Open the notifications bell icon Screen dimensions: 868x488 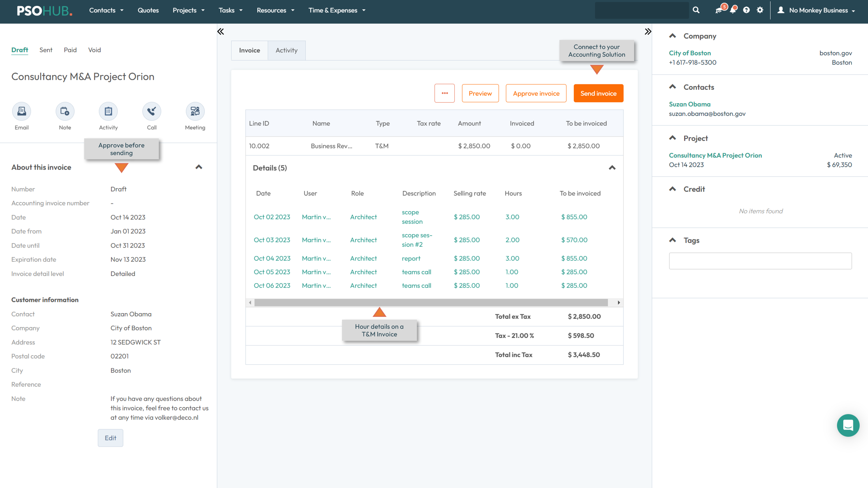click(733, 10)
